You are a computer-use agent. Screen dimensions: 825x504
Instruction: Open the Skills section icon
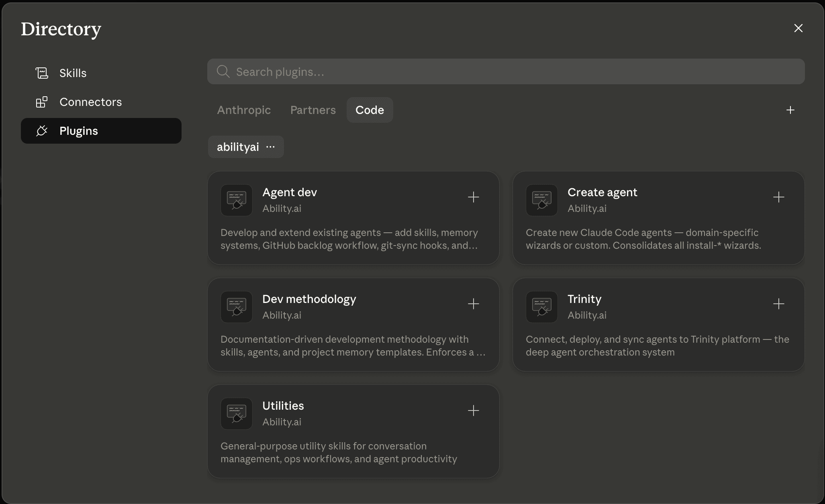point(42,73)
